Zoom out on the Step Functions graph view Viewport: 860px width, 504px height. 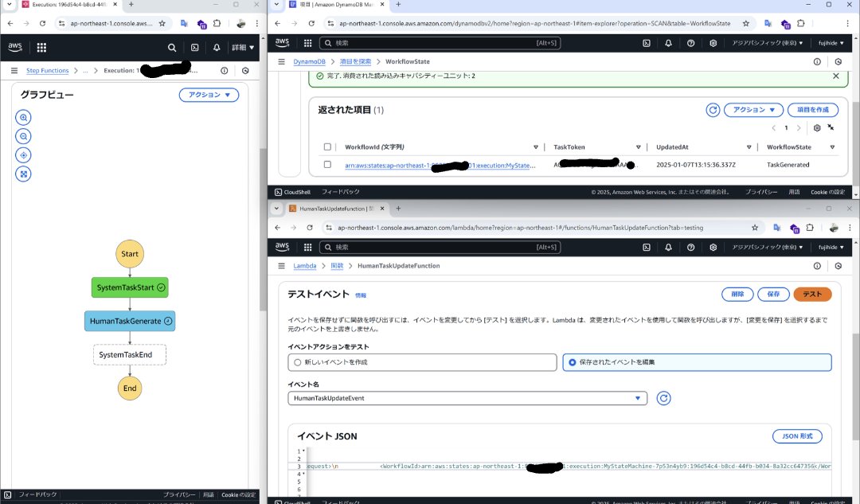23,136
